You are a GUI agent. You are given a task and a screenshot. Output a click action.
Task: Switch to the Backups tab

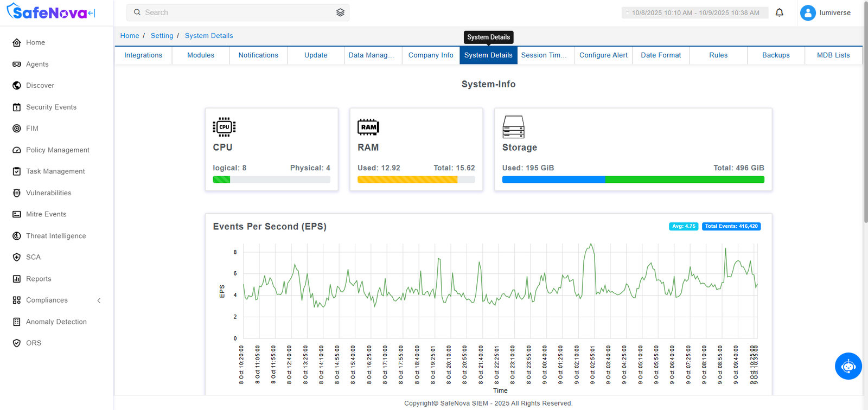pyautogui.click(x=776, y=55)
